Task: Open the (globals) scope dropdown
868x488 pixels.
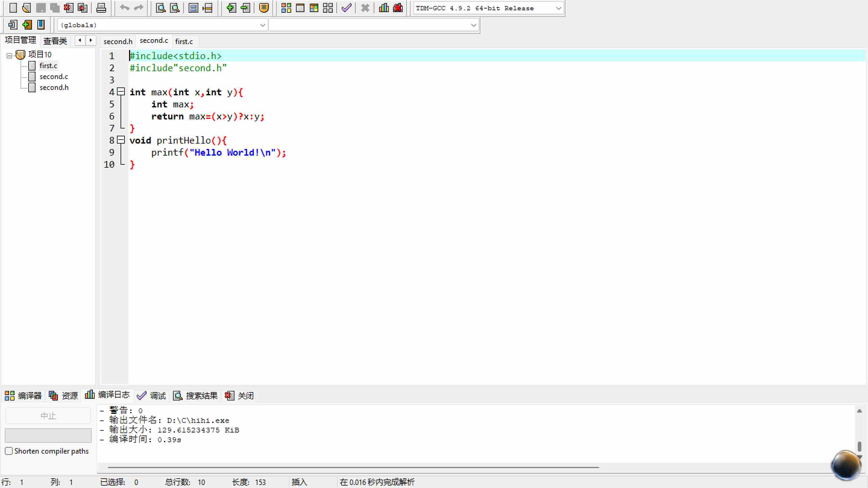Action: pyautogui.click(x=263, y=25)
